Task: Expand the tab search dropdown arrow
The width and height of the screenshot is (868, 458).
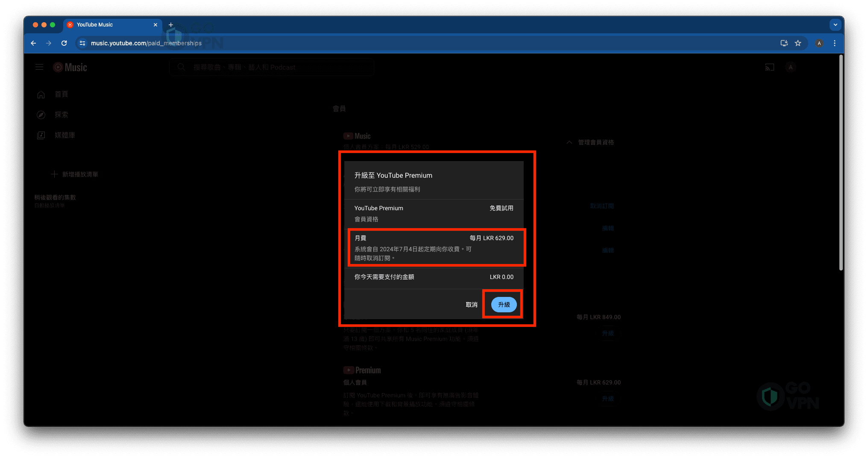Action: click(x=836, y=25)
